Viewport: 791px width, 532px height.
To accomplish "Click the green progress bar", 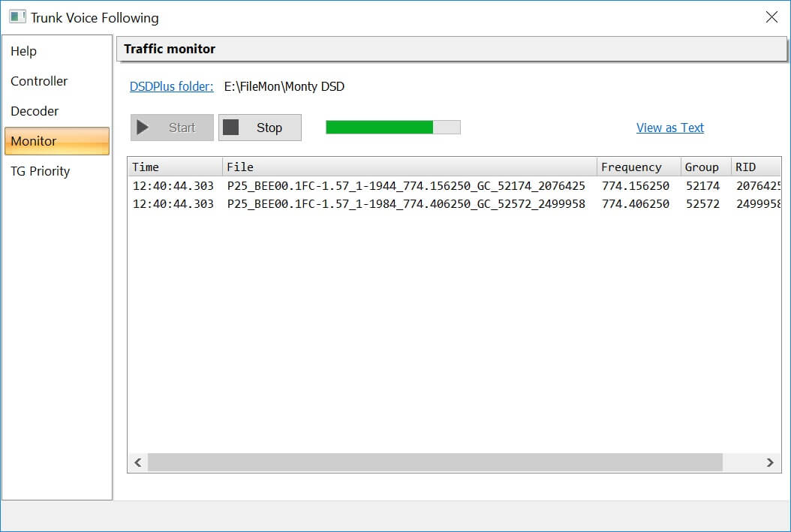I will click(392, 128).
